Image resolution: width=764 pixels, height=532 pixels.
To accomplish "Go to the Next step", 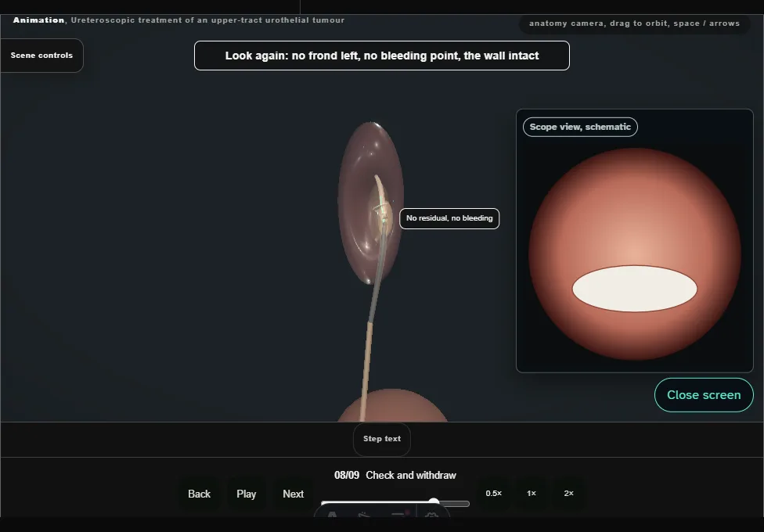I will coord(294,494).
